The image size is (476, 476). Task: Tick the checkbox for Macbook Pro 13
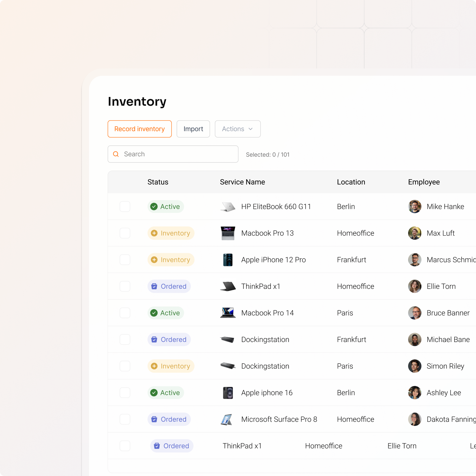125,233
